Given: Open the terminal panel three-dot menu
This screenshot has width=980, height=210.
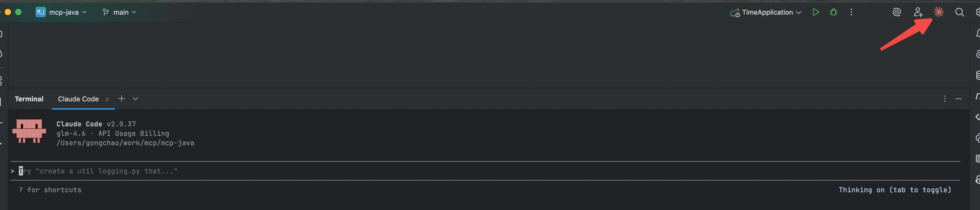Looking at the screenshot, I should [945, 98].
